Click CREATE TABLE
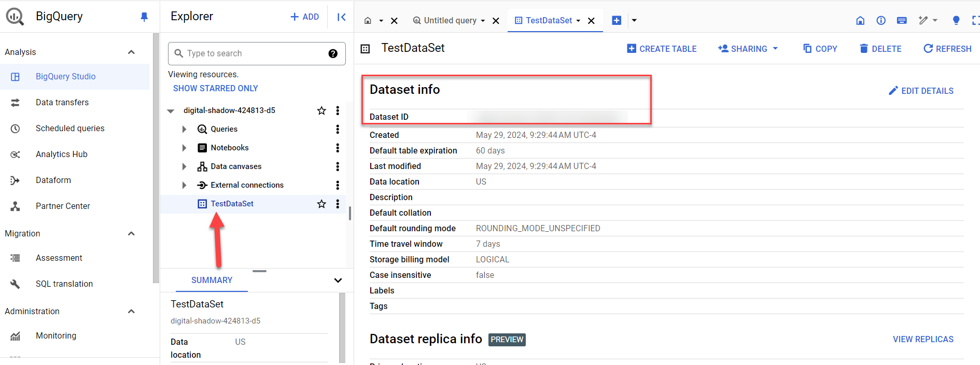This screenshot has width=980, height=365. (662, 49)
